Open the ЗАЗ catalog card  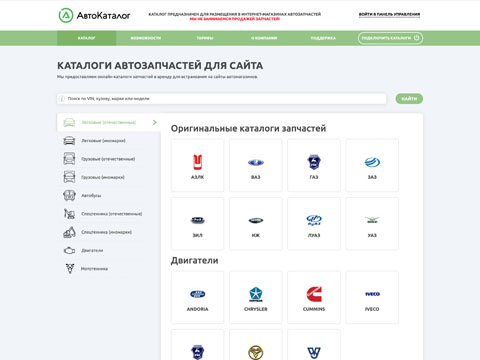tap(372, 165)
